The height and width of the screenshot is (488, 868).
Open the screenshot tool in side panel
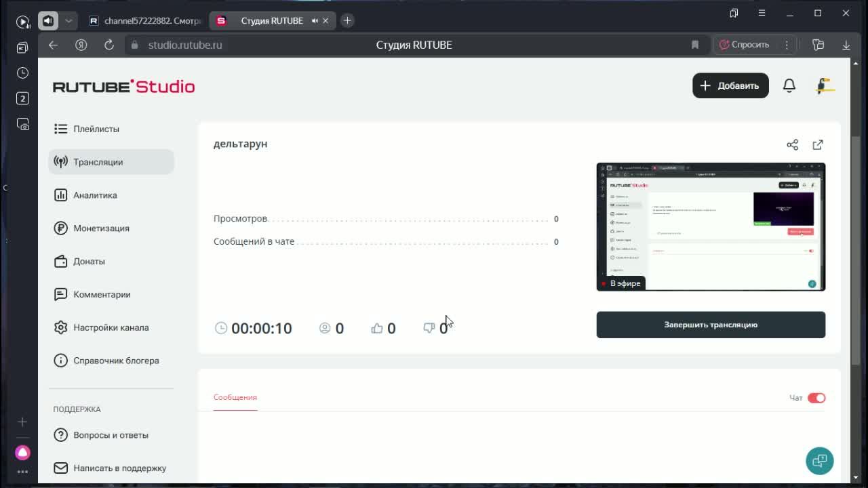(22, 124)
